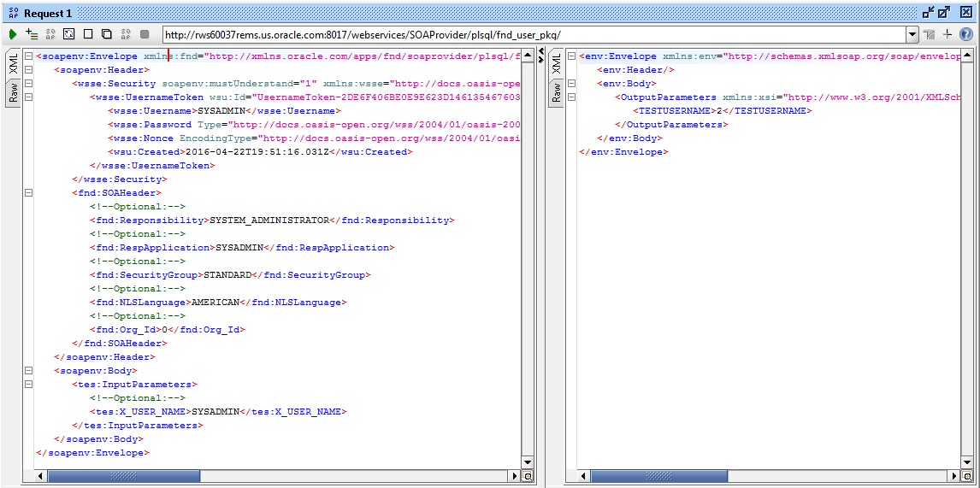Screen dimensions: 980x488
Task: Click the response editor scroll-down arrow
Action: coord(967,462)
